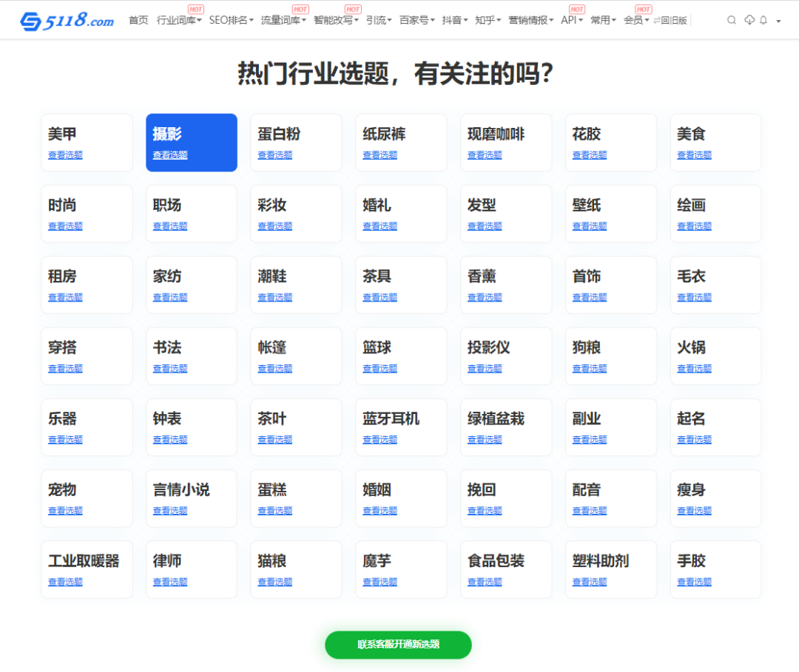Open the 智能改写 dropdown
Image resolution: width=799 pixels, height=672 pixels.
point(336,21)
